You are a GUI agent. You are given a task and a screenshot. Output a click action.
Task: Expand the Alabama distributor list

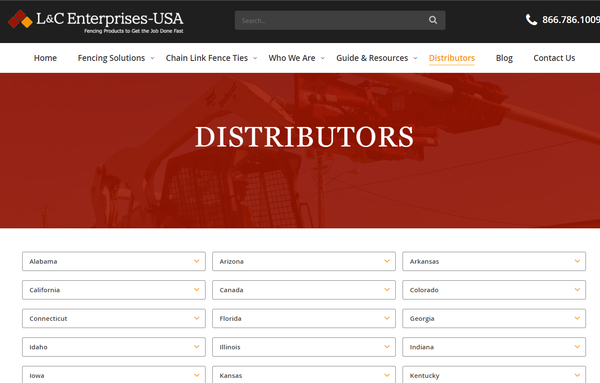point(114,261)
